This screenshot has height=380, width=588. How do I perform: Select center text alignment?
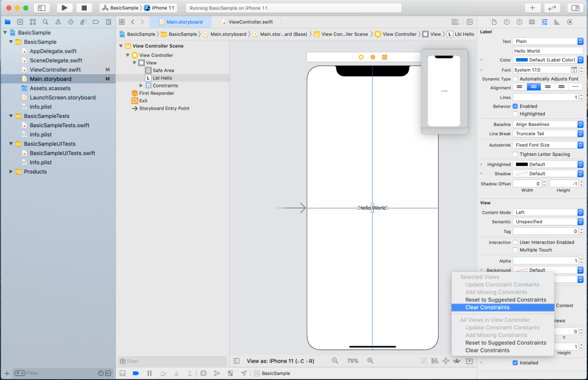click(x=535, y=87)
